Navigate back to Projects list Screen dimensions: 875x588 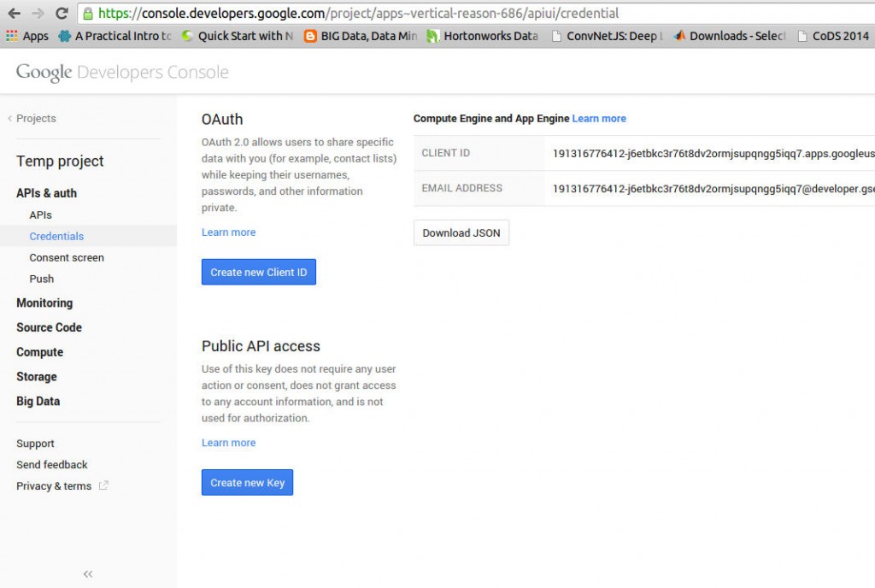click(34, 118)
